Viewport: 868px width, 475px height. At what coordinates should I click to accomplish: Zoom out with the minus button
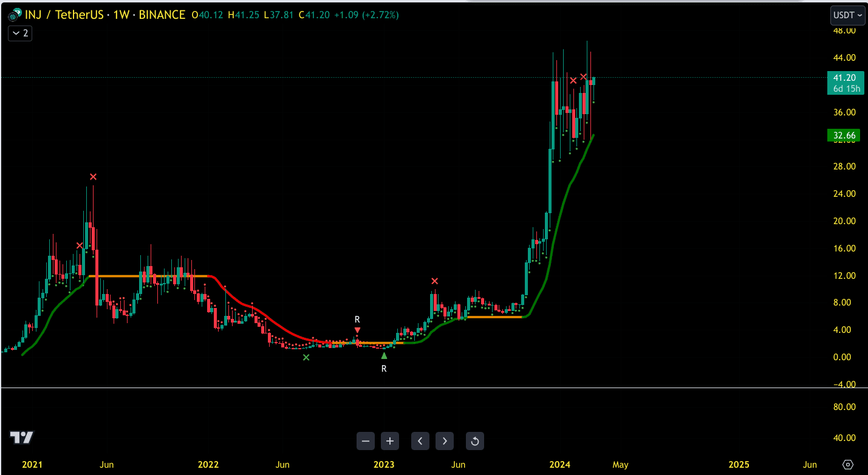coord(366,441)
